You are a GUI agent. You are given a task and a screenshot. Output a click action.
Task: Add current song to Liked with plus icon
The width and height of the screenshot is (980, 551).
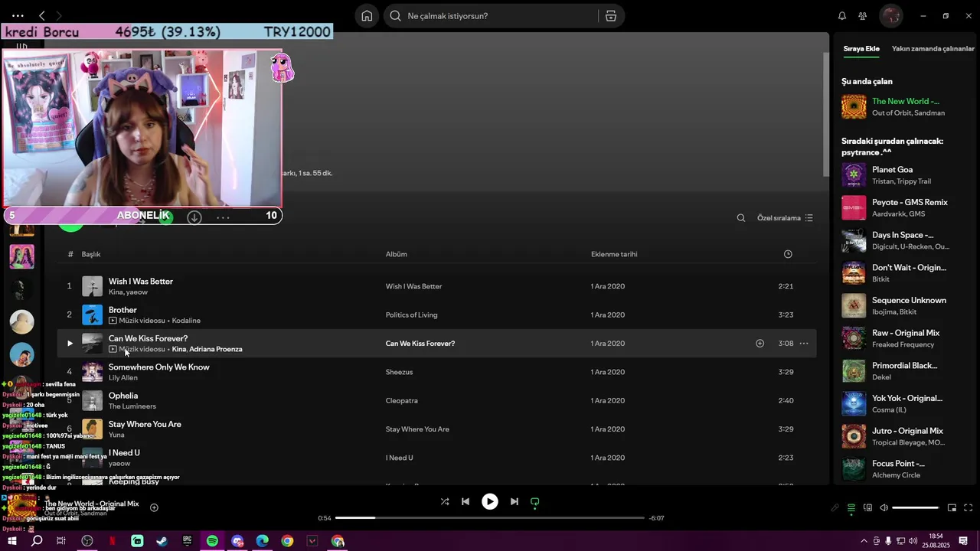coord(154,507)
